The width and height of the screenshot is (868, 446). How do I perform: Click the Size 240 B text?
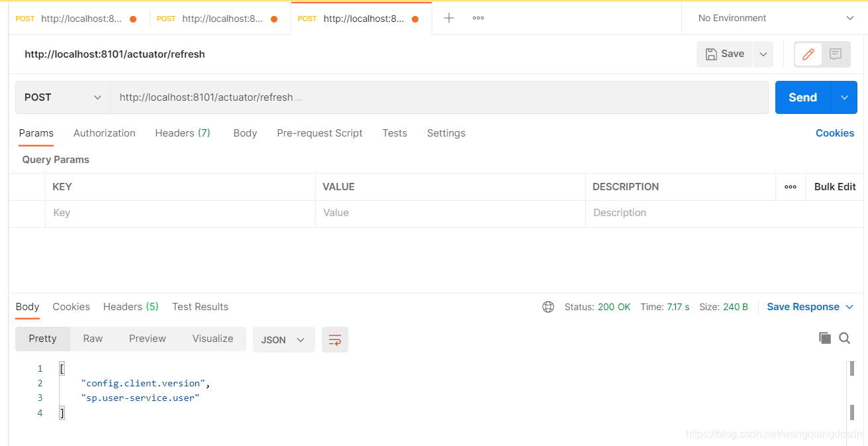(724, 307)
